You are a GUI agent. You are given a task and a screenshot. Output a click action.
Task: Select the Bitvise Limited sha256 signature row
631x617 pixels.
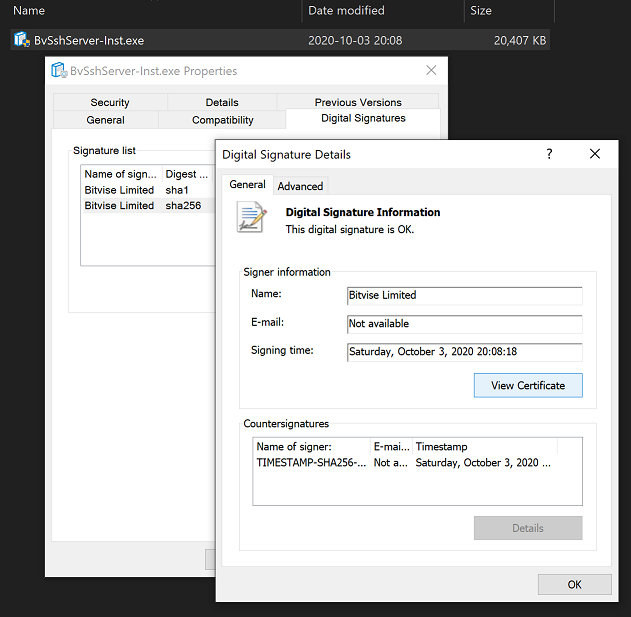coord(148,206)
